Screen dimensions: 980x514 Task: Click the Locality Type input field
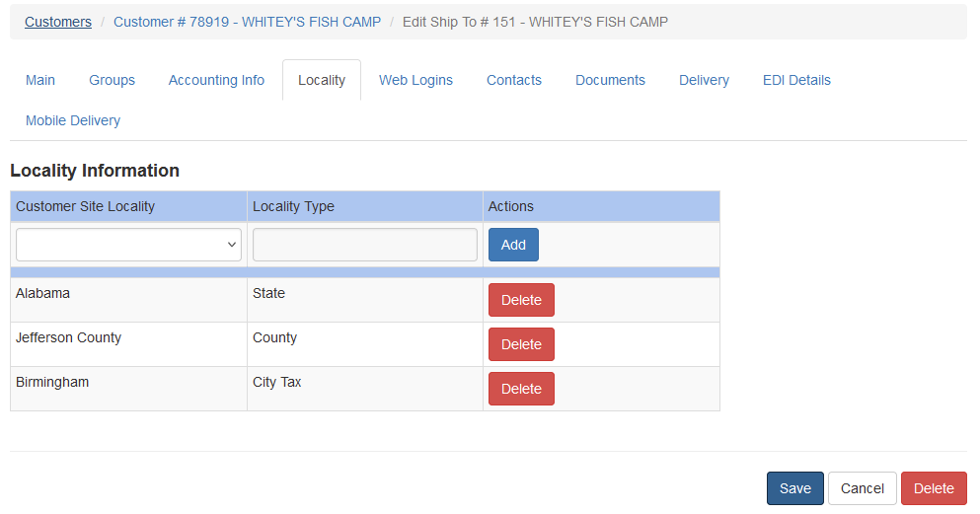point(365,245)
